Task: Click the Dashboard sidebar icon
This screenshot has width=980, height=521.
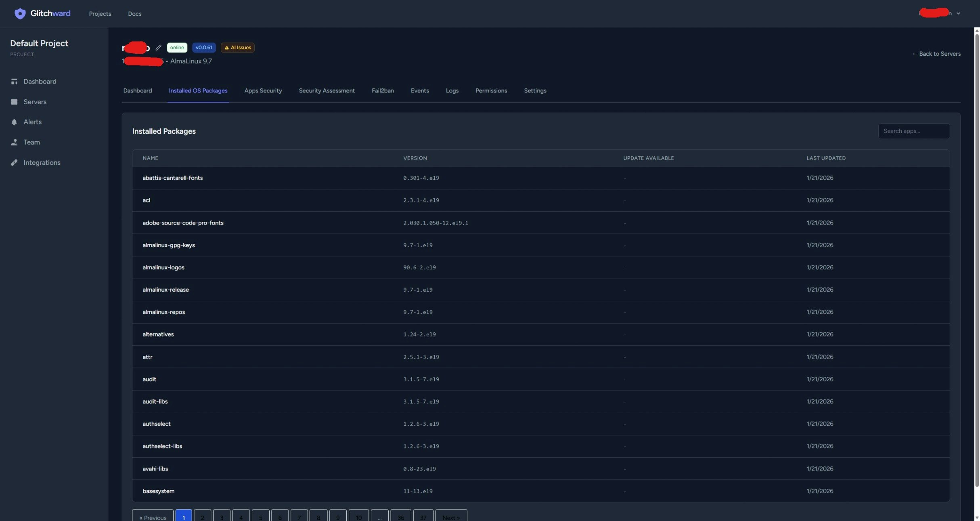Action: click(14, 82)
